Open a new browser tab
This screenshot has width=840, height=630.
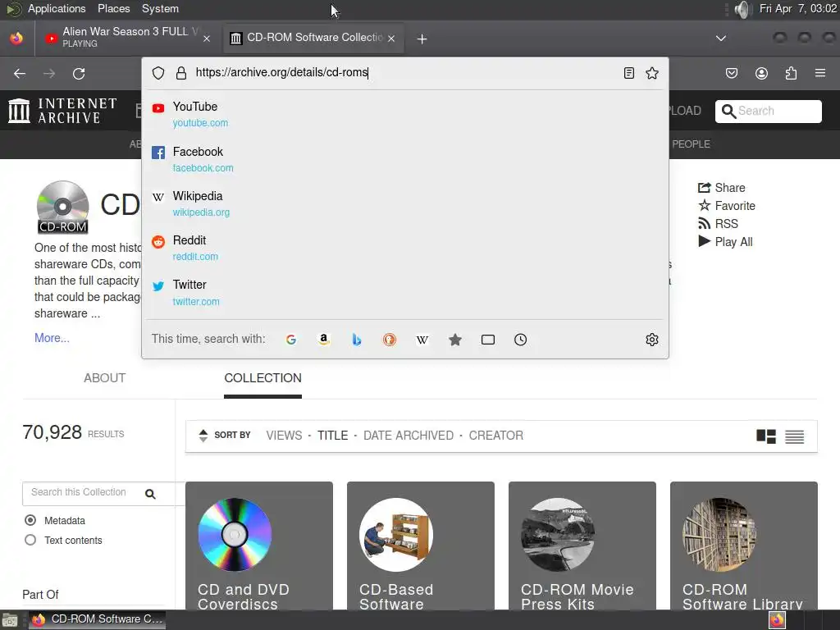(x=422, y=39)
